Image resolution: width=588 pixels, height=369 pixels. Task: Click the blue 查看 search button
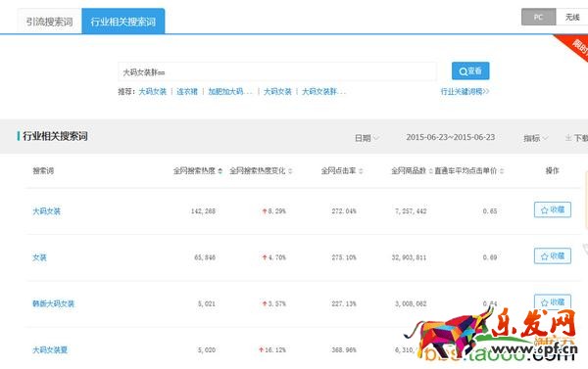pyautogui.click(x=470, y=70)
